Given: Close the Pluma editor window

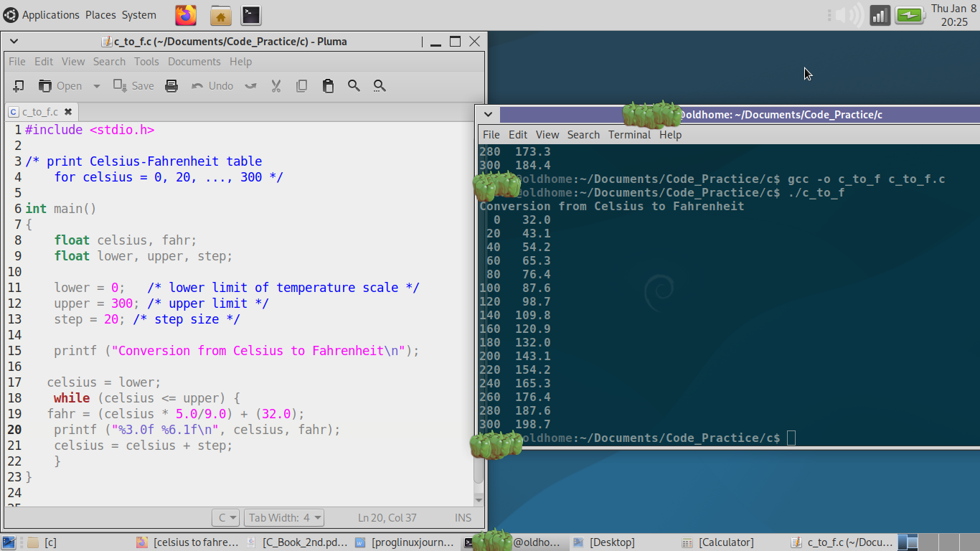Looking at the screenshot, I should [474, 42].
